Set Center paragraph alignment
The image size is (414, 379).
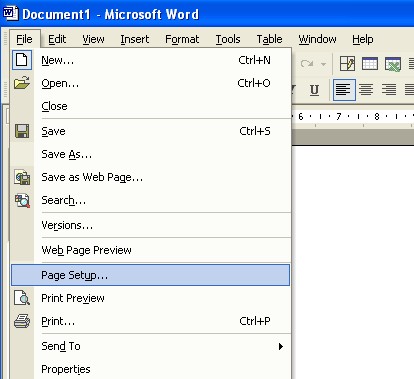[x=367, y=90]
